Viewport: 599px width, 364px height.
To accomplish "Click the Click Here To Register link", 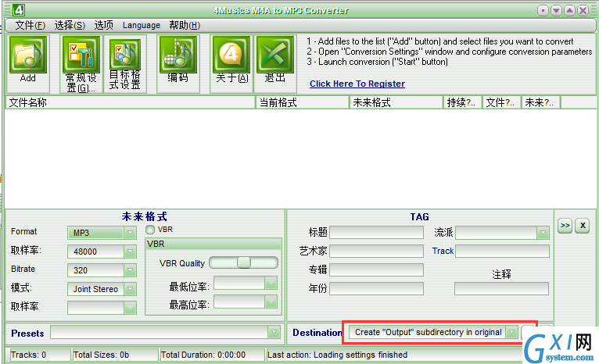I will pos(357,84).
